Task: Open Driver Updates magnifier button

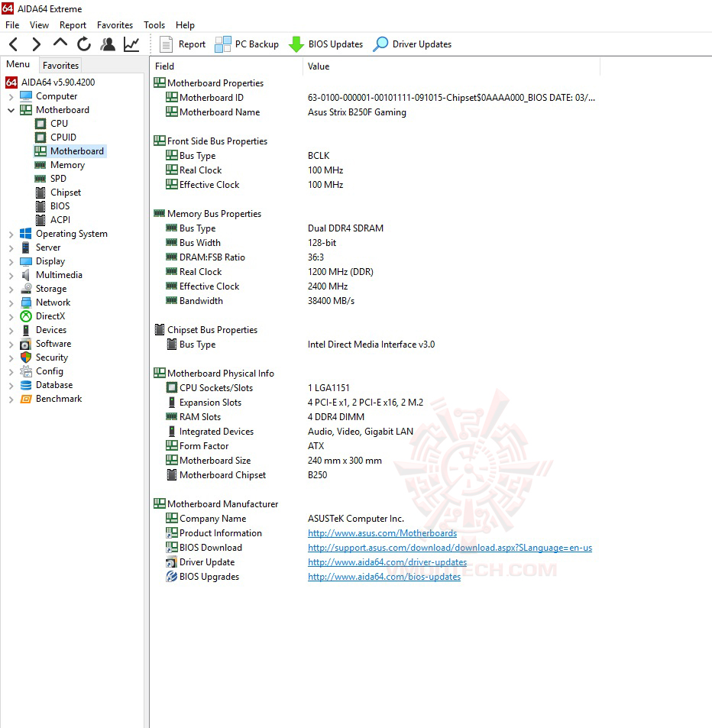Action: click(x=413, y=44)
